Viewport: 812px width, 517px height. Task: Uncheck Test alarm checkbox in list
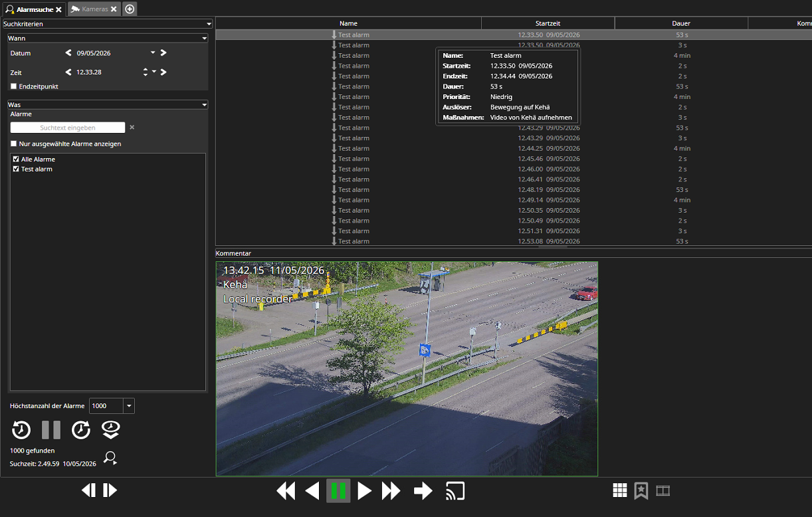click(x=16, y=169)
